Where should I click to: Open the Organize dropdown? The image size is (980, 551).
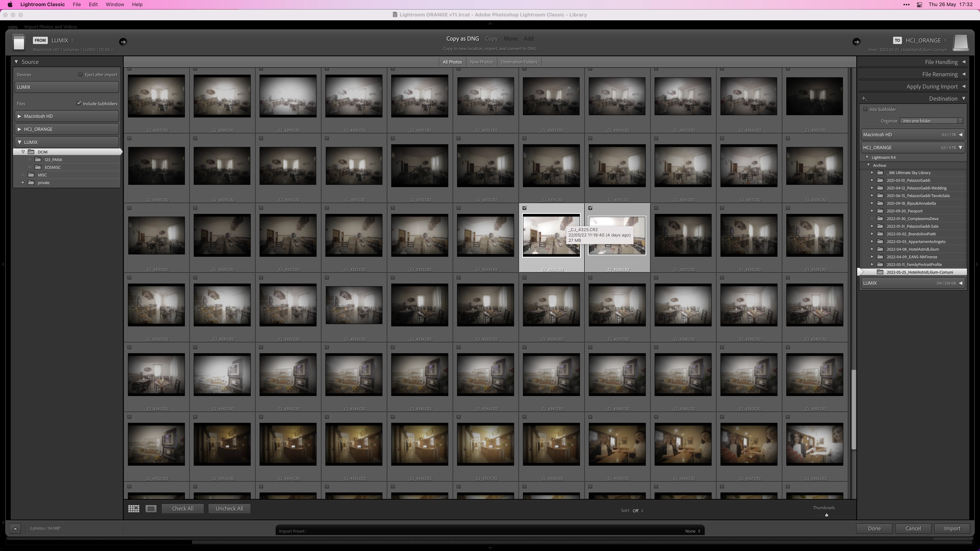pos(931,121)
